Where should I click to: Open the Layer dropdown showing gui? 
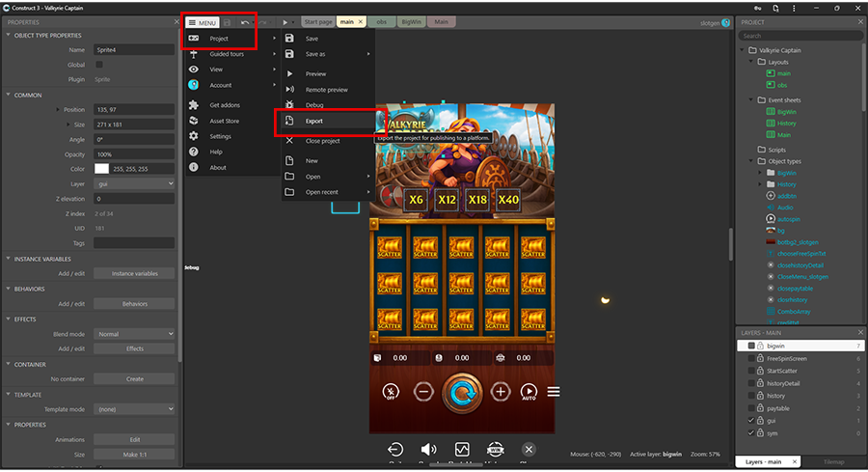(134, 183)
